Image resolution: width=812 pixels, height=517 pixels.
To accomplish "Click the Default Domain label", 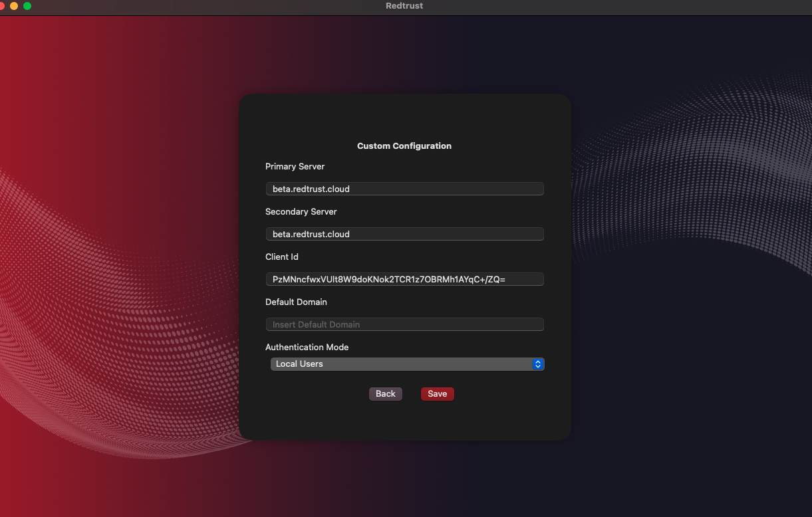I will [296, 302].
